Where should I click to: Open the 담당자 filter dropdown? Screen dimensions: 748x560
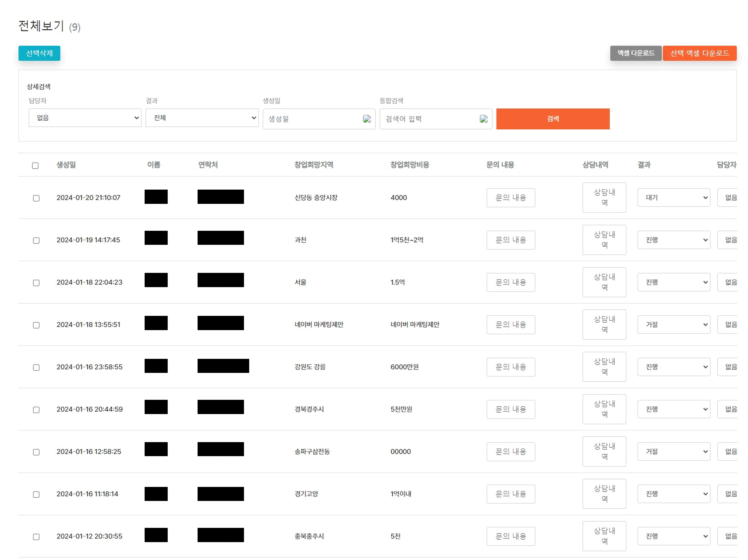[x=85, y=118]
